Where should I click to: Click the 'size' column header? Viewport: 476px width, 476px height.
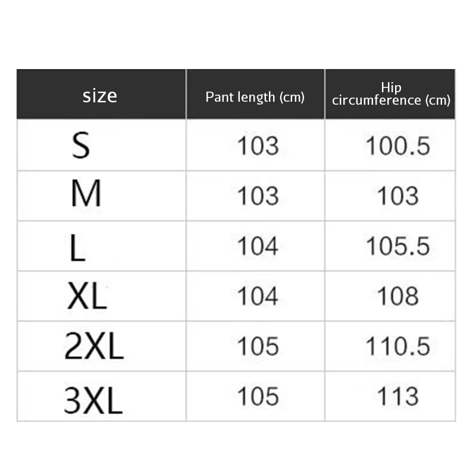click(x=100, y=95)
